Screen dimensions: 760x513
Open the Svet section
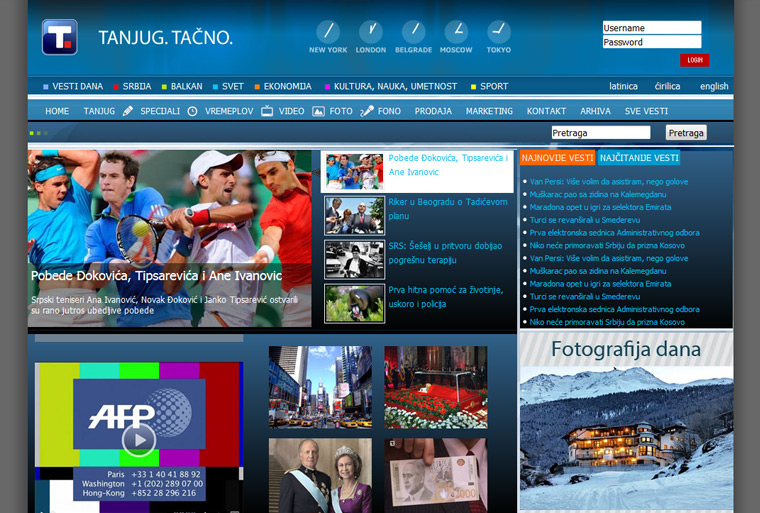tap(233, 86)
